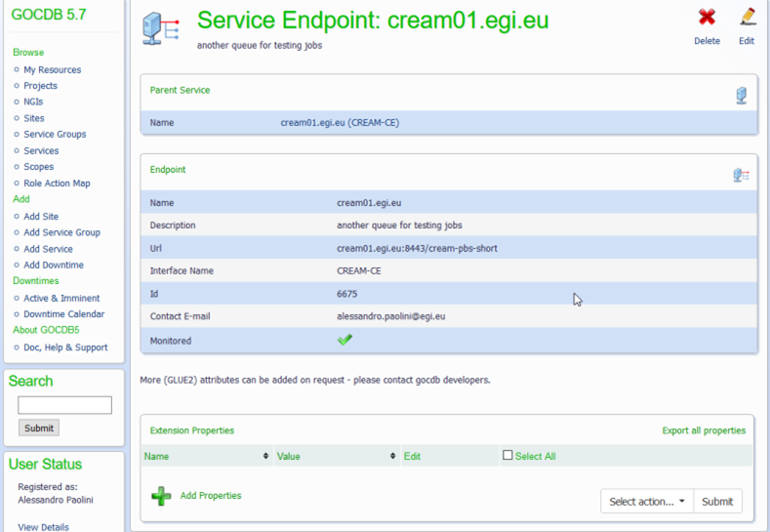Image resolution: width=770 pixels, height=532 pixels.
Task: Submit the selected properties action
Action: [x=717, y=502]
